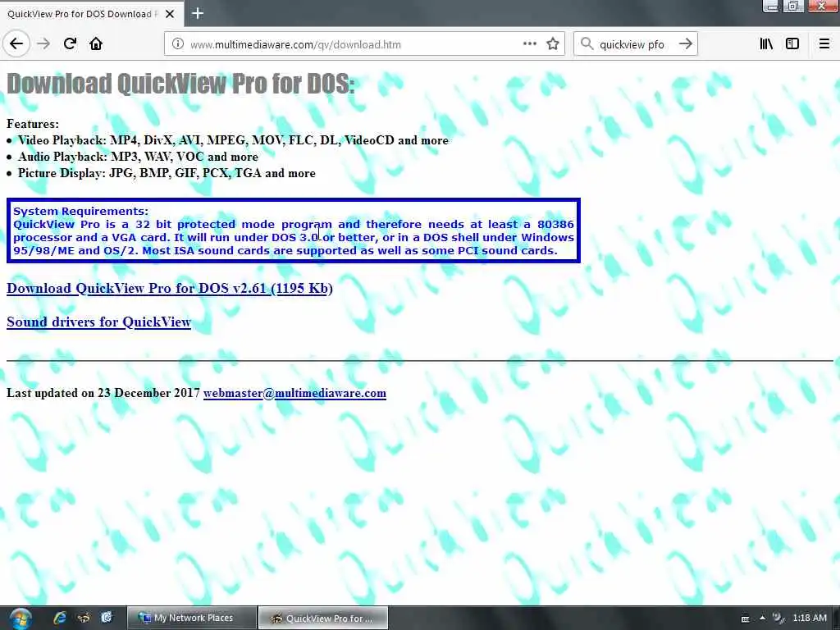Open the Windows Start orb

tap(21, 619)
